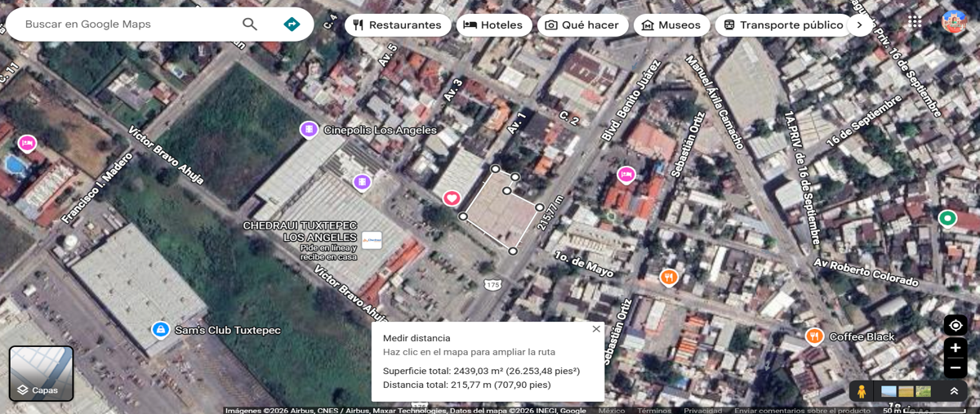Expand more category chips with the arrow
Image resolution: width=980 pixels, height=414 pixels.
coord(858,25)
